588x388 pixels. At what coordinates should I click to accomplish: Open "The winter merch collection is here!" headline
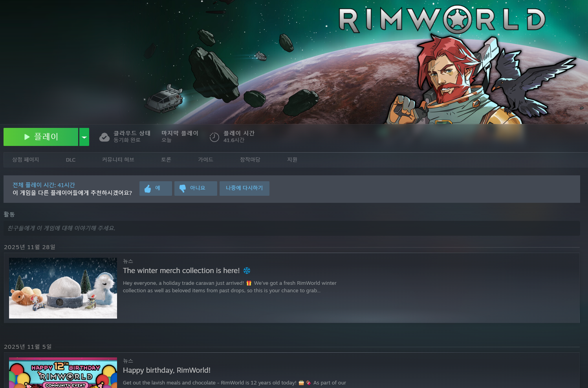pos(181,271)
